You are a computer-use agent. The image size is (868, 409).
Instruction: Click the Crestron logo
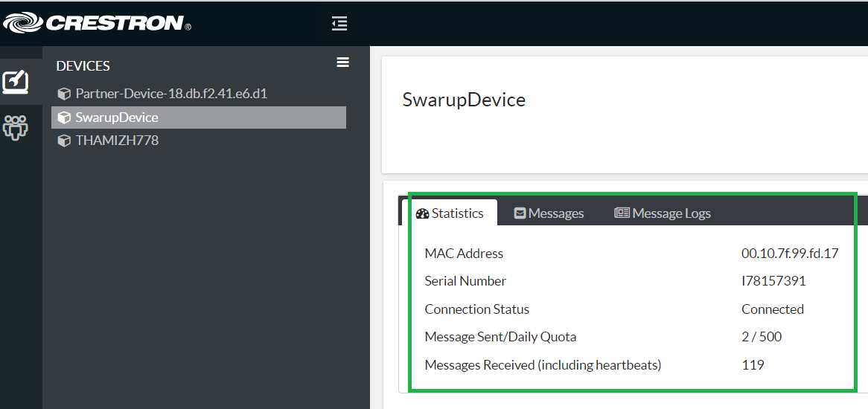(x=98, y=22)
